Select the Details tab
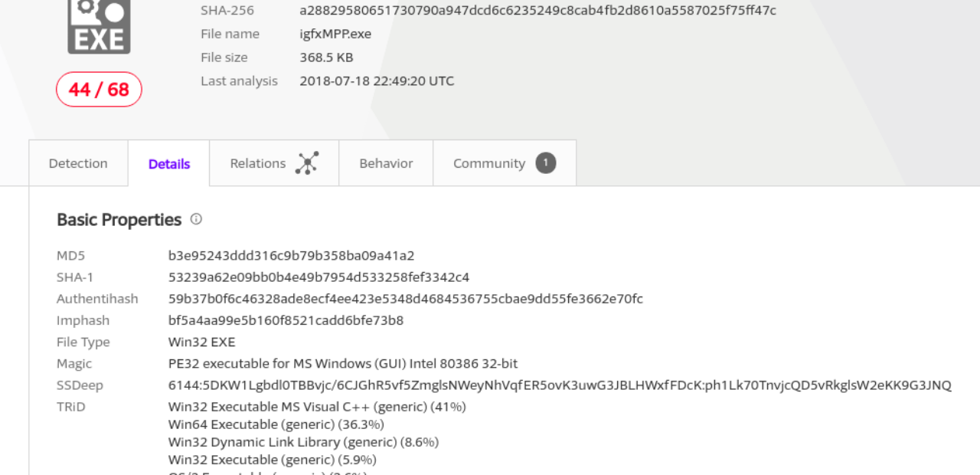980x475 pixels. coord(169,164)
